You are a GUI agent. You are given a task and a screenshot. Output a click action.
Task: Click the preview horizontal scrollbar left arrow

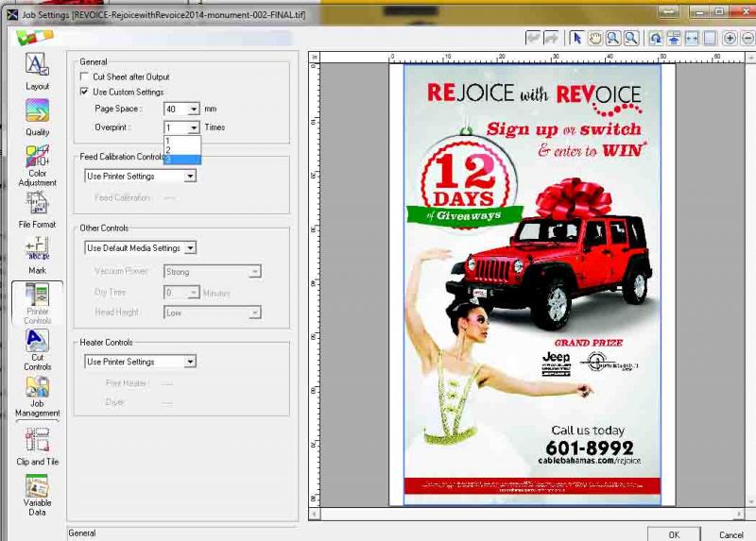point(315,514)
